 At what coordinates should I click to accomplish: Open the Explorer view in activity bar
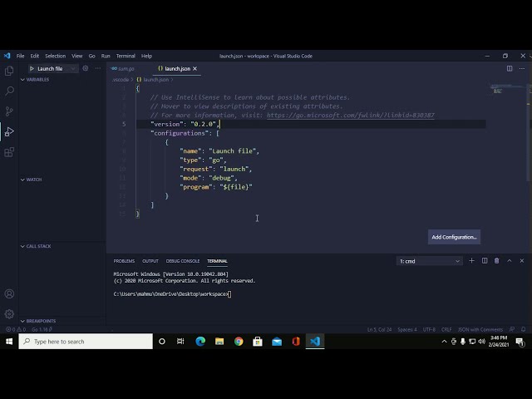pyautogui.click(x=9, y=71)
